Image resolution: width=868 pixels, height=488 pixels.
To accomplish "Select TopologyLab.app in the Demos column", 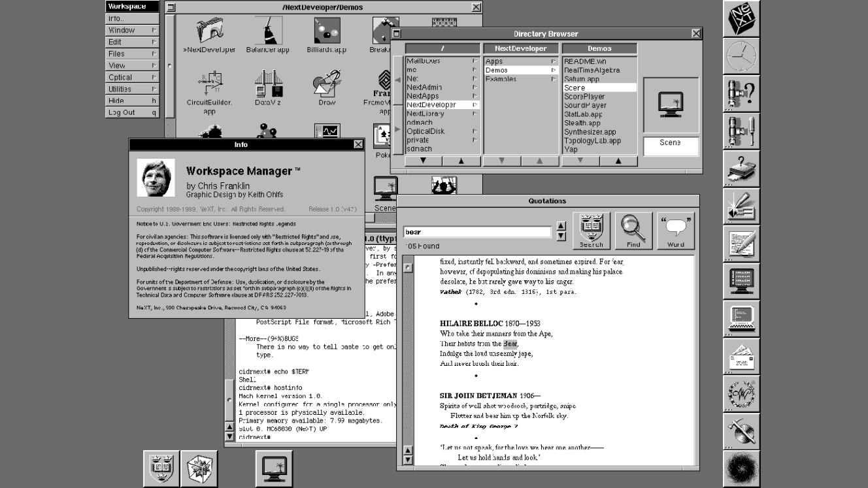I will click(599, 140).
